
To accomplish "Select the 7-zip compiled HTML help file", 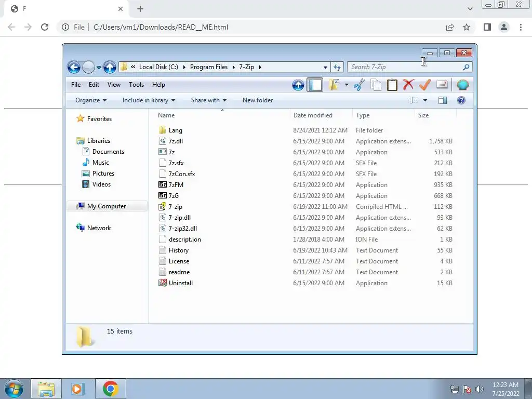I will tap(175, 207).
